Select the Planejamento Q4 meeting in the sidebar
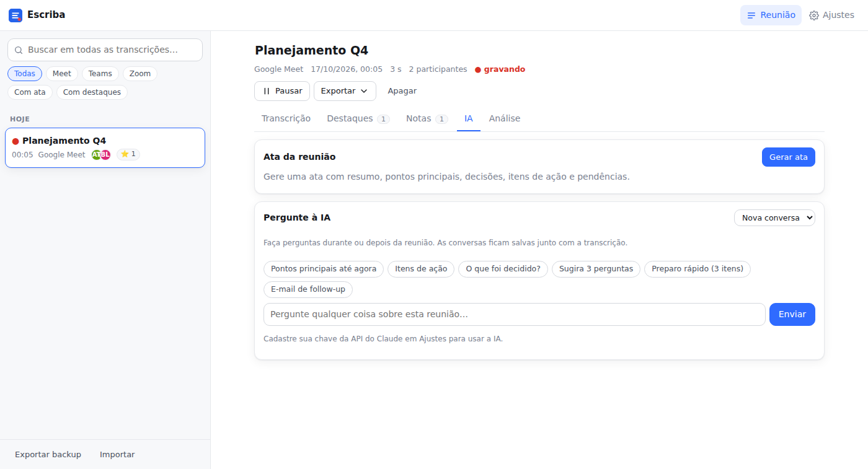This screenshot has height=469, width=868. click(x=105, y=147)
